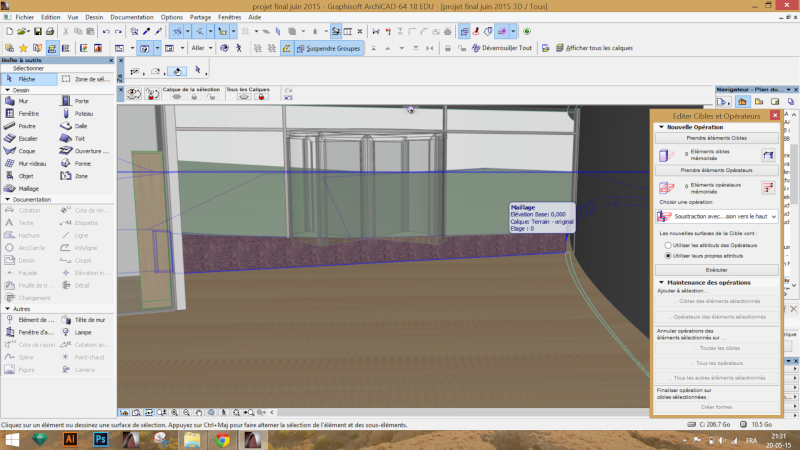
Task: Click 'Déverrouiller Tout' button
Action: click(x=502, y=48)
